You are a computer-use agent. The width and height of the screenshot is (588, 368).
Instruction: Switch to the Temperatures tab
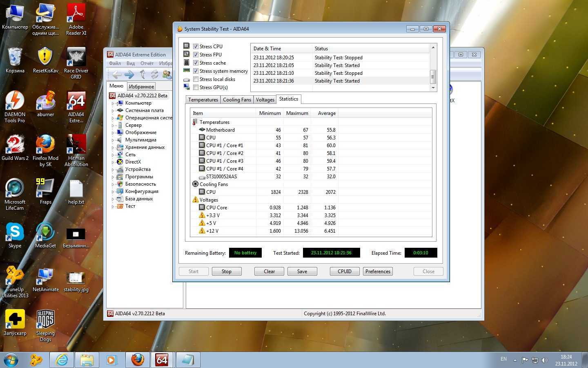[203, 100]
